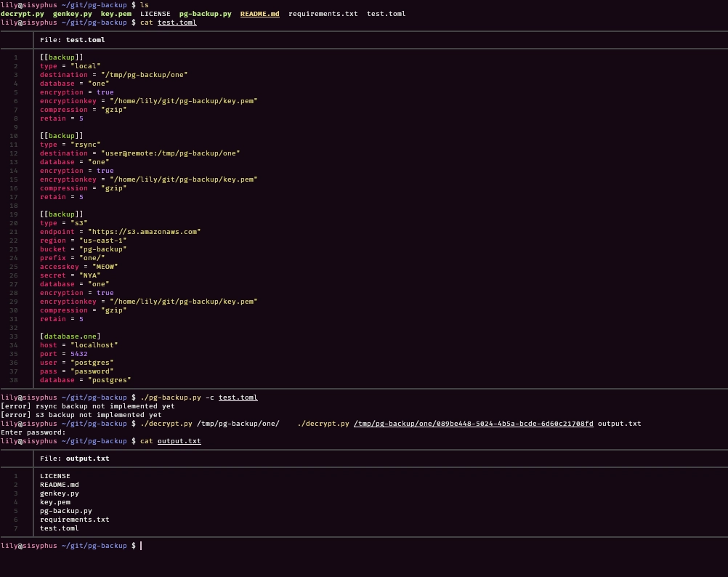Click the 'File: output.txt' header
Screen dimensions: 728x577
75,459
